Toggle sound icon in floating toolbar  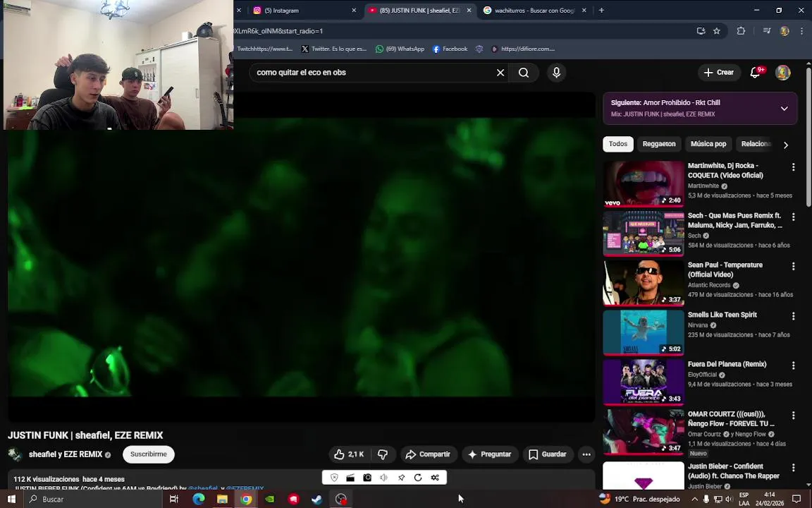[383, 478]
